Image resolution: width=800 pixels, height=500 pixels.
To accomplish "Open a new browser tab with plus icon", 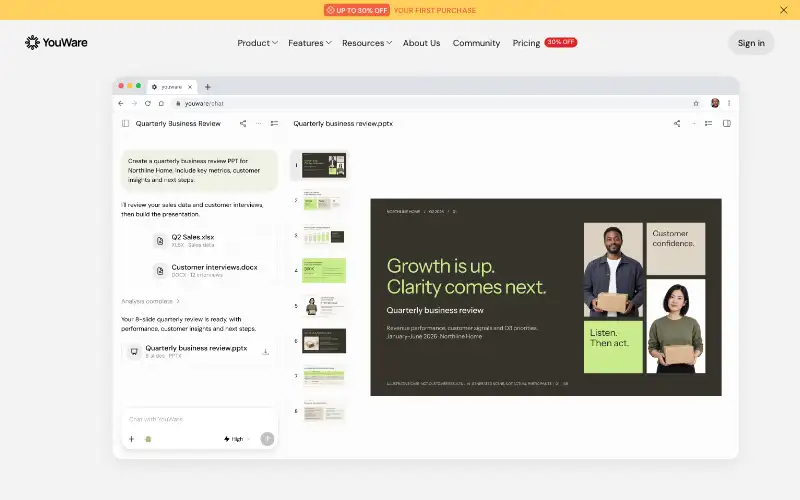I will (x=208, y=87).
